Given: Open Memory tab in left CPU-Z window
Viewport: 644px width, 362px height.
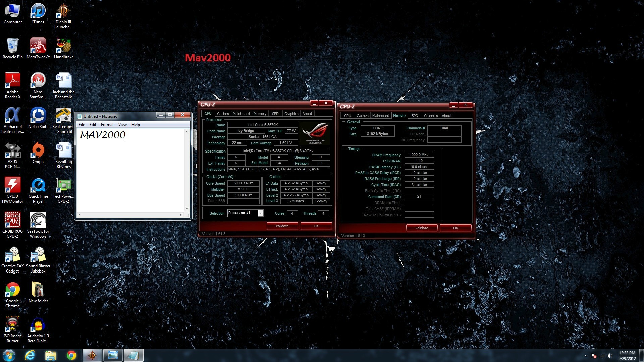Looking at the screenshot, I should coord(260,114).
